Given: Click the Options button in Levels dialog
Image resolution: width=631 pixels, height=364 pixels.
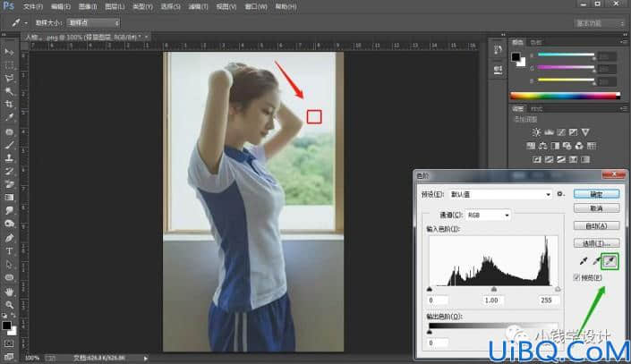Looking at the screenshot, I should (596, 243).
